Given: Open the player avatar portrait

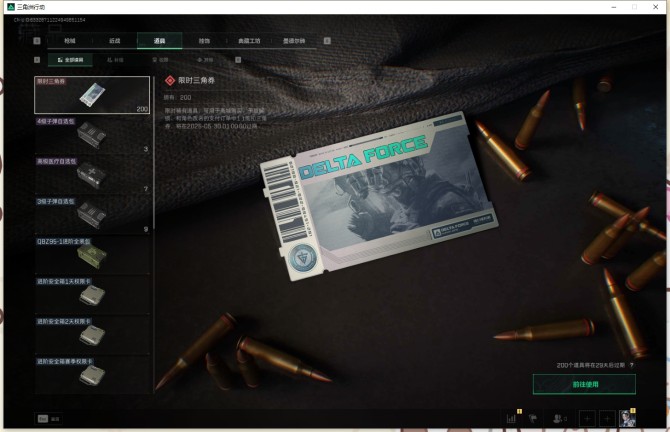Looking at the screenshot, I should [x=627, y=418].
